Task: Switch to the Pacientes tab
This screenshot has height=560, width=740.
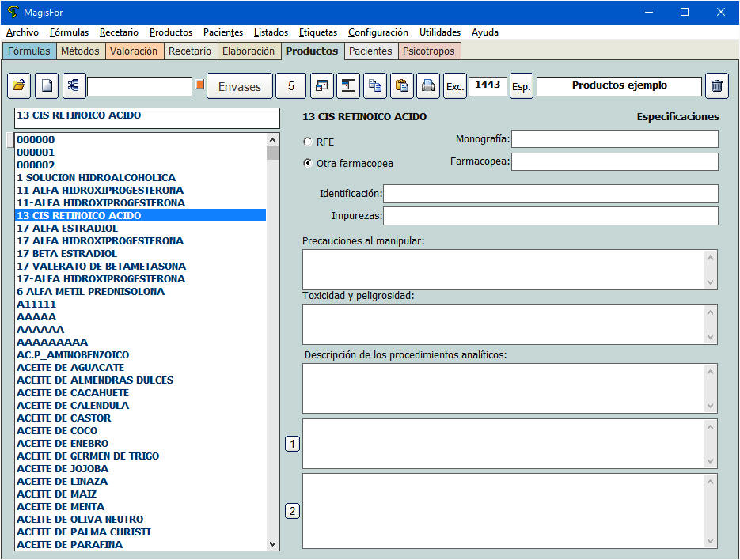Action: 370,51
